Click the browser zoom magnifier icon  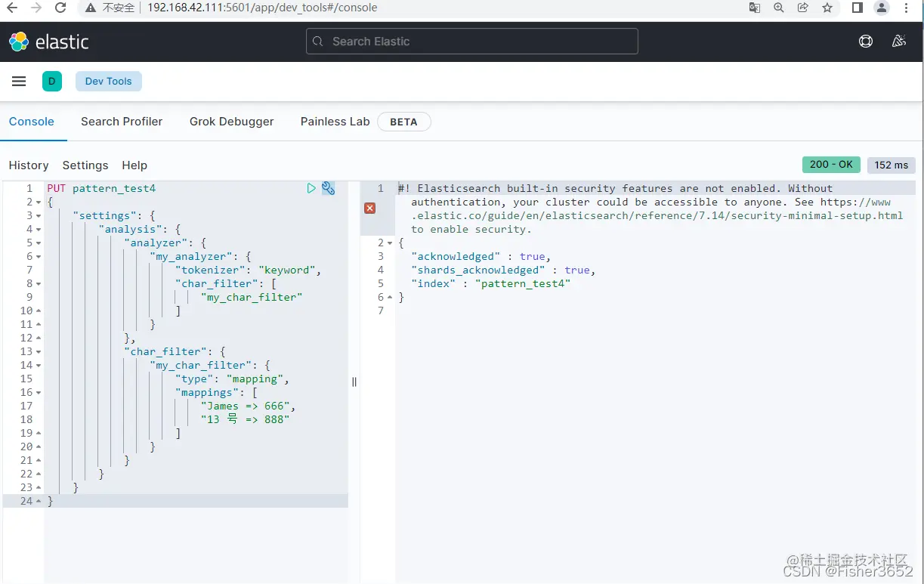tap(779, 8)
